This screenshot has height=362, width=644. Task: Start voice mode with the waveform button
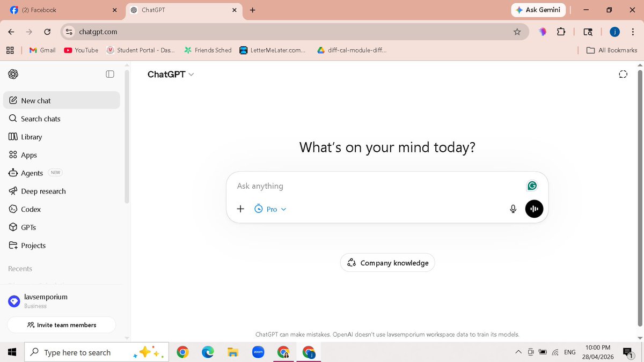534,209
